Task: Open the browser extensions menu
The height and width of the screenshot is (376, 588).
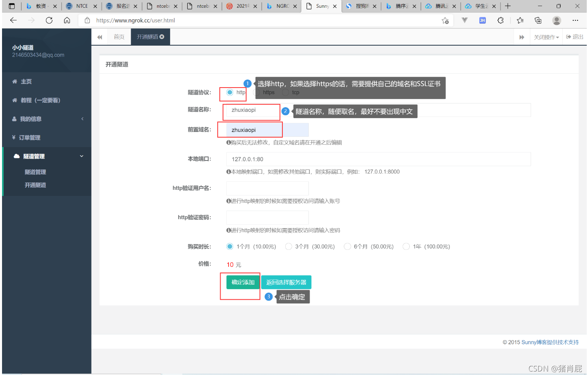Action: [501, 20]
